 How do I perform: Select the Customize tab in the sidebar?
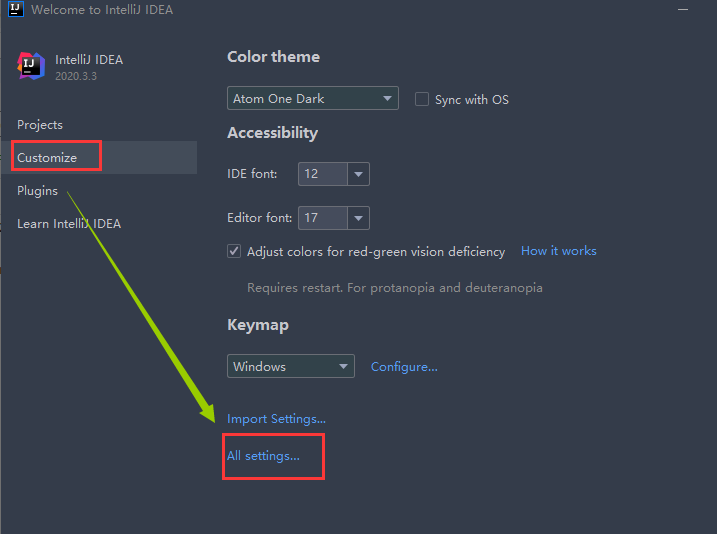(x=47, y=157)
